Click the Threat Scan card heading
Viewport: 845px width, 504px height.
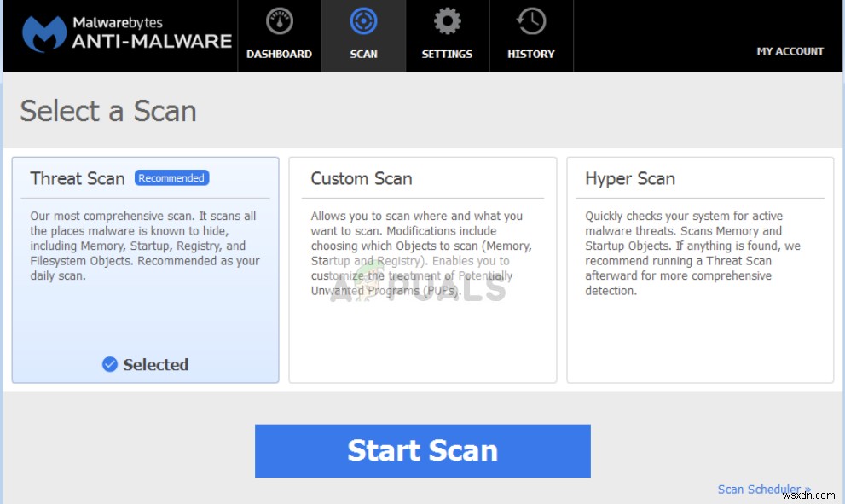click(77, 178)
